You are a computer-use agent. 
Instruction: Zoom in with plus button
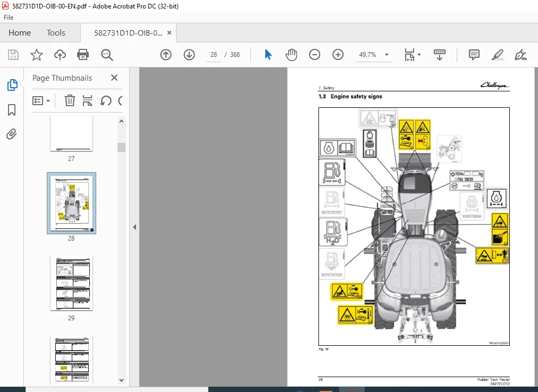point(338,55)
